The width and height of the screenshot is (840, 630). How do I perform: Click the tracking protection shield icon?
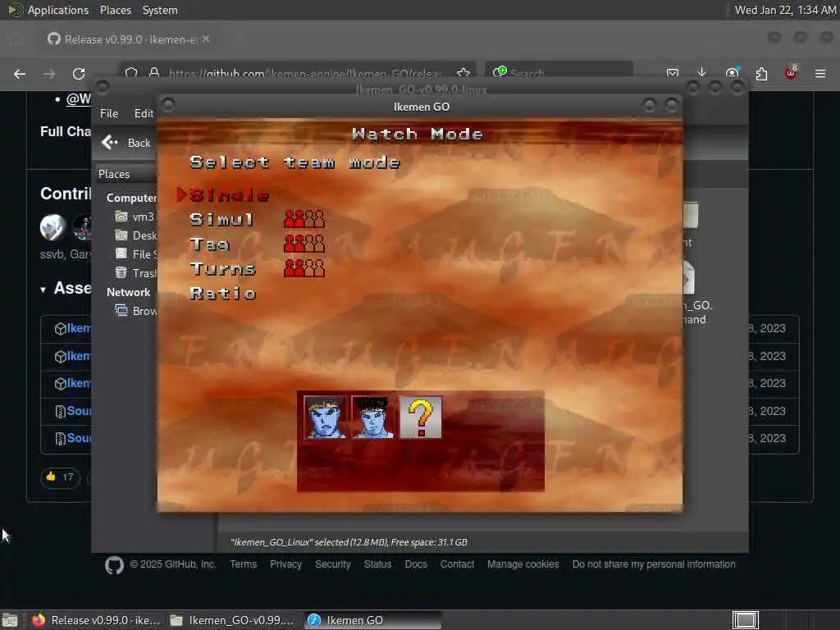tap(131, 72)
